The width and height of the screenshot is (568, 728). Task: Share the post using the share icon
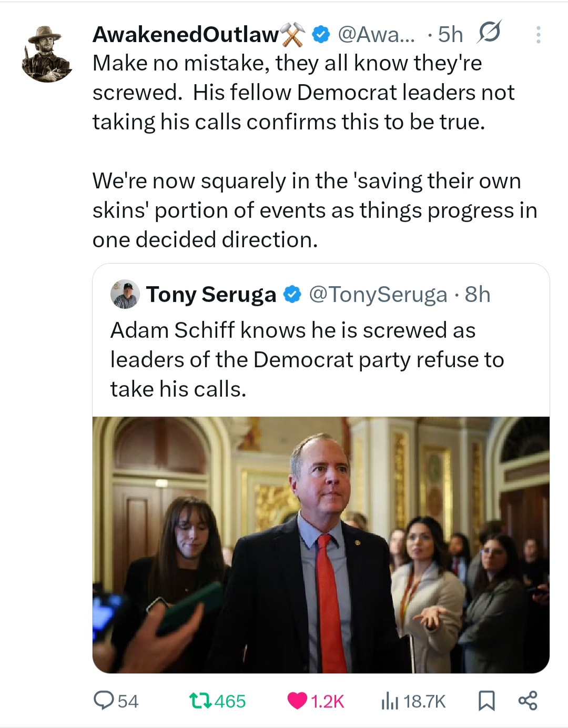(528, 701)
